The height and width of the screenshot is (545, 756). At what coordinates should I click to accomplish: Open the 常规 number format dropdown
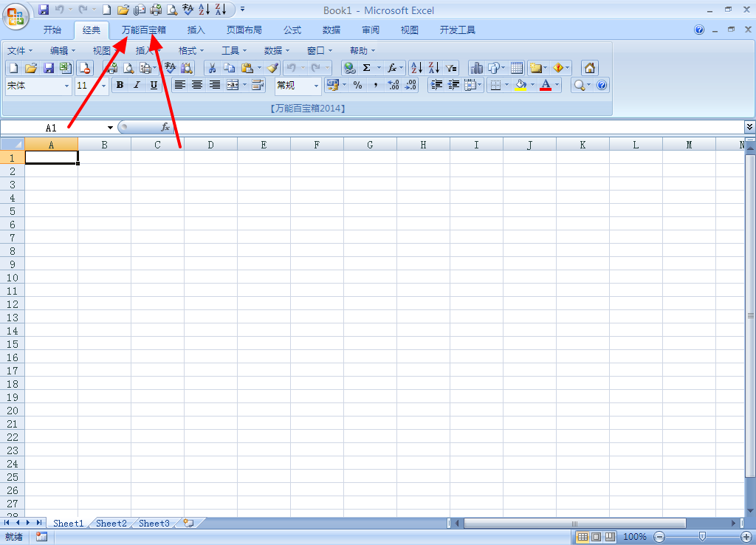[316, 86]
